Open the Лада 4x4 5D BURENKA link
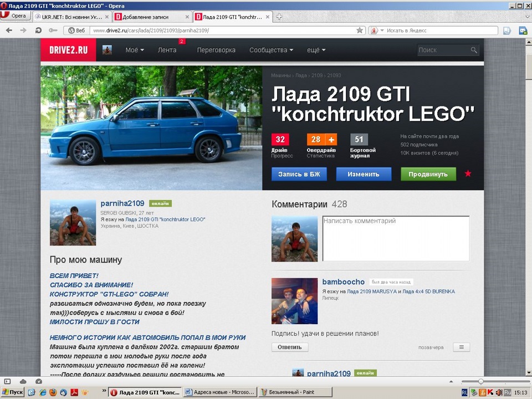Viewport: 532px width, 399px height. click(x=428, y=291)
